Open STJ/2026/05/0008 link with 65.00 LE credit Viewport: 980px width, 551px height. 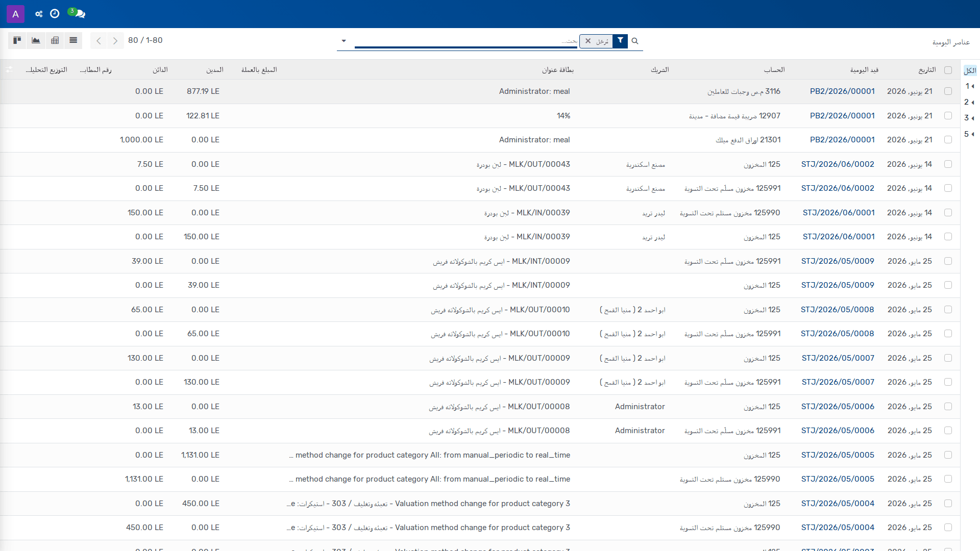(838, 310)
